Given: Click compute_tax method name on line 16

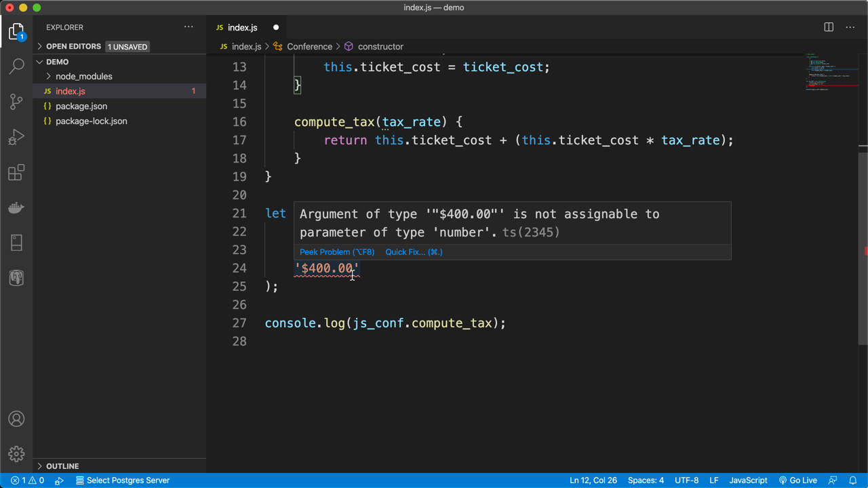Looking at the screenshot, I should [334, 122].
